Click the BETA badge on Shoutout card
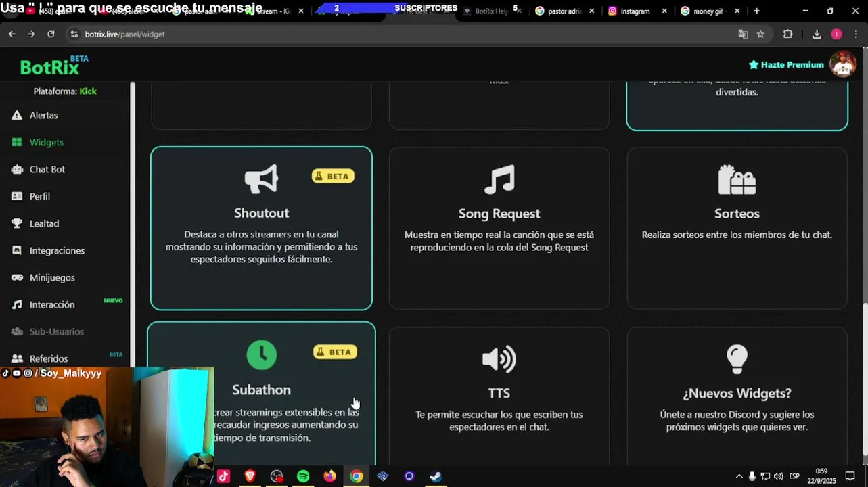 [333, 176]
